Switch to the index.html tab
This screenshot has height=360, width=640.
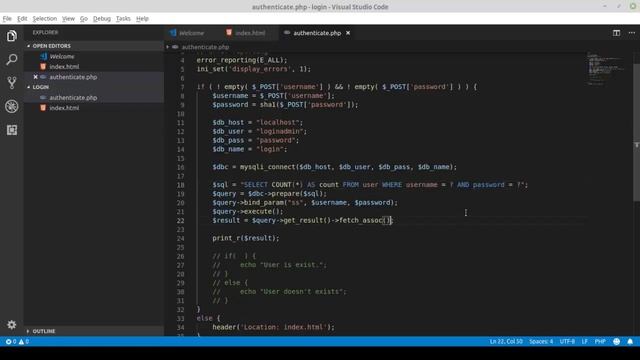pyautogui.click(x=250, y=33)
